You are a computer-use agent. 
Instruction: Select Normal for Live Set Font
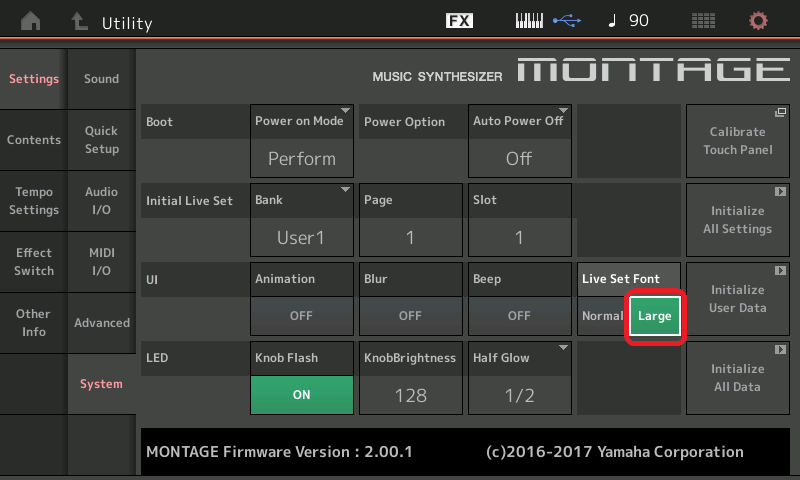[x=602, y=316]
